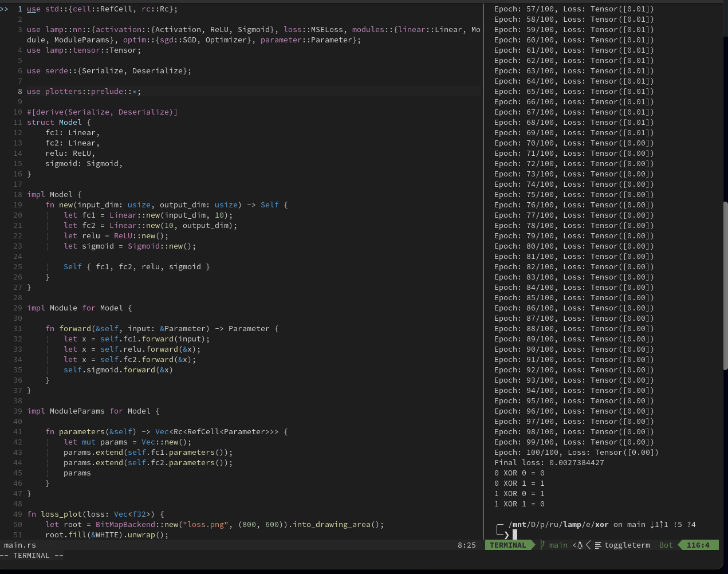Click the 'impl ModuleParams for Model {' line
The image size is (728, 574).
93,411
